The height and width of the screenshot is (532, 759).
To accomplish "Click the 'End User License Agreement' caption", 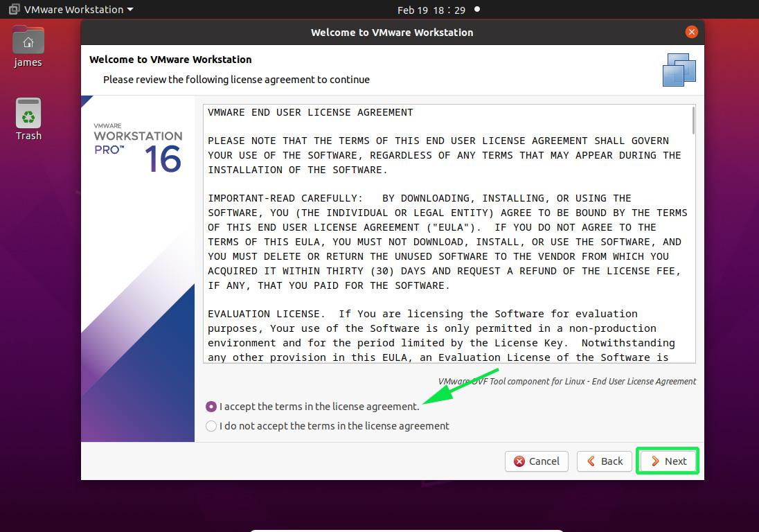I will tap(567, 382).
